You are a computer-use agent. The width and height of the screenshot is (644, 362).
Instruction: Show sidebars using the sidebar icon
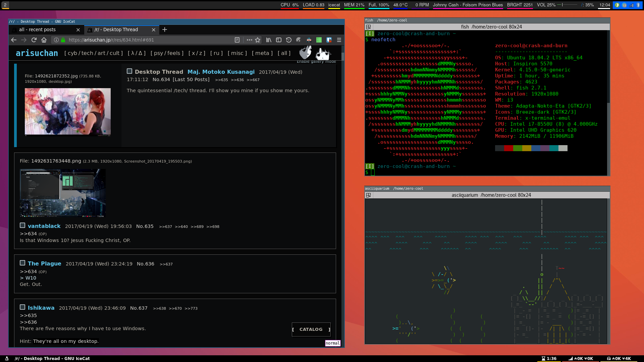coord(279,40)
